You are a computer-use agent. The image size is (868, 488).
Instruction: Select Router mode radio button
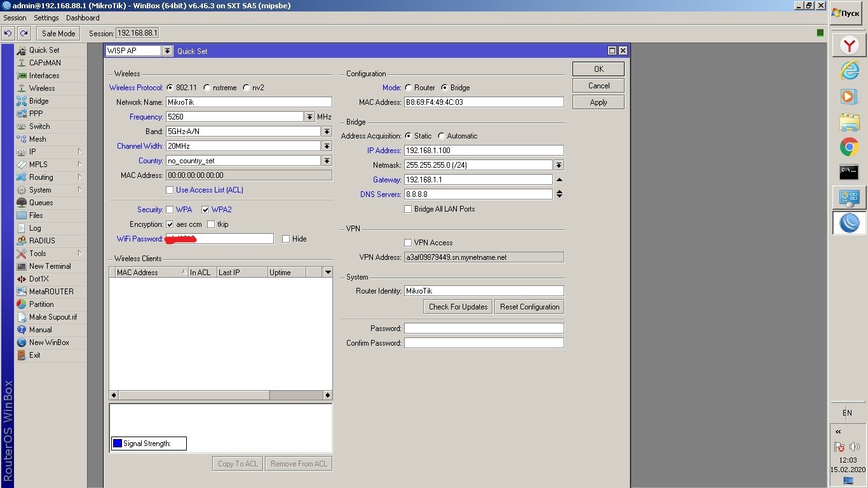click(408, 88)
